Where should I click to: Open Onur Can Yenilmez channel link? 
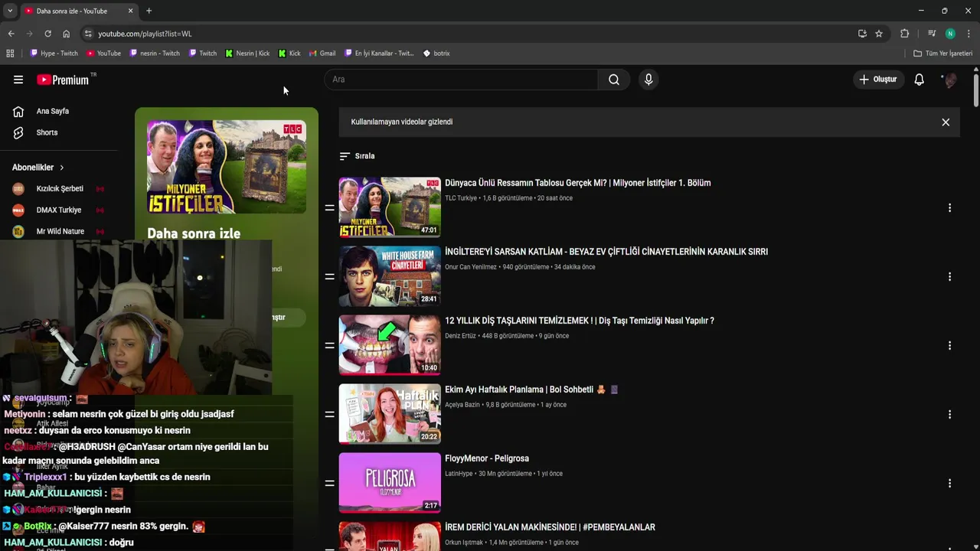click(x=471, y=267)
